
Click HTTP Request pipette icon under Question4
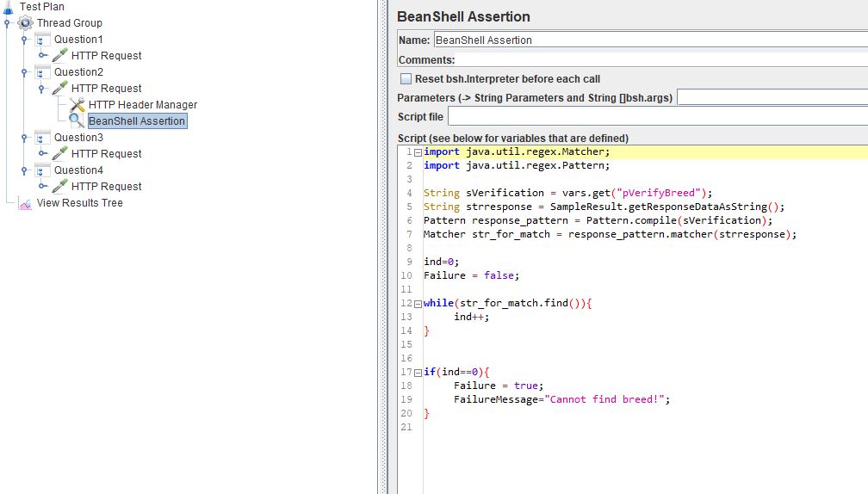[59, 186]
